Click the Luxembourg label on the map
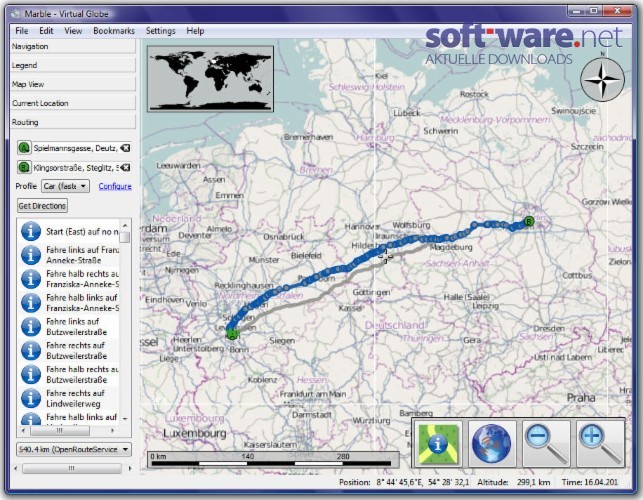Image resolution: width=643 pixels, height=500 pixels. 195,433
